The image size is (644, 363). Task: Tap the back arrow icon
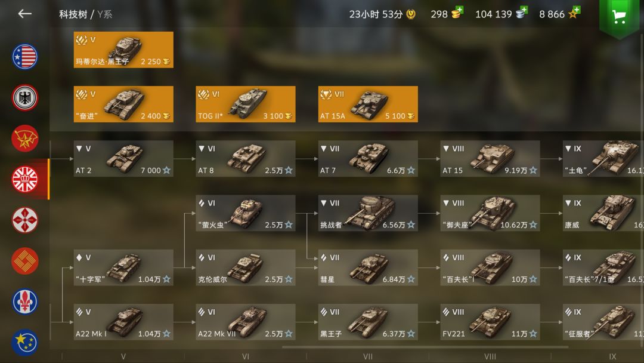24,14
